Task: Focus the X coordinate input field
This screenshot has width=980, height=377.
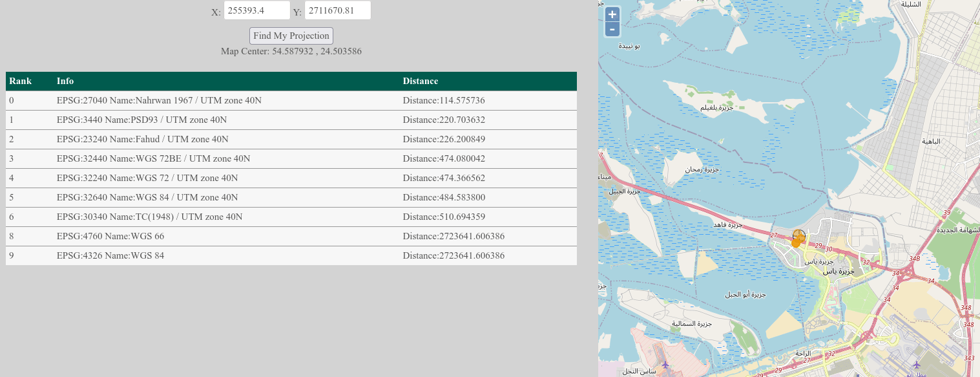Action: pos(257,10)
